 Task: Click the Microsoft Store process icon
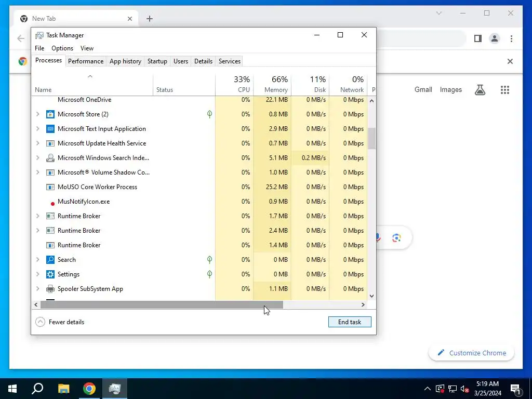50,114
